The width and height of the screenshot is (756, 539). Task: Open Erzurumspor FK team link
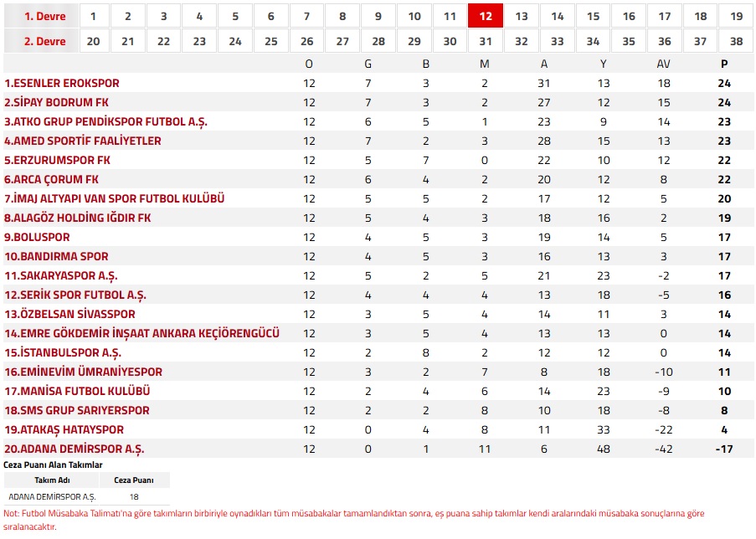58,161
